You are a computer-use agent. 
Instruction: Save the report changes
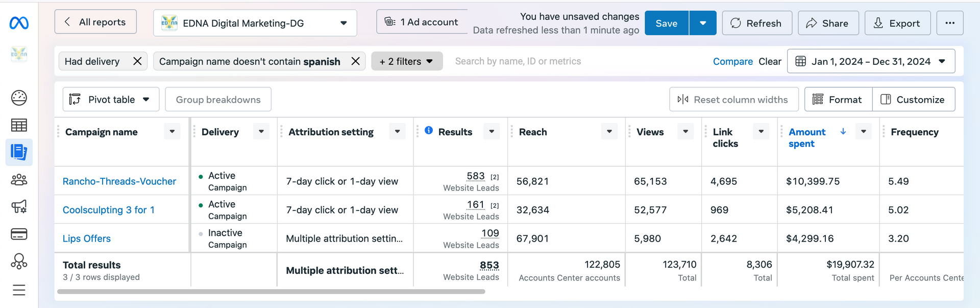667,23
